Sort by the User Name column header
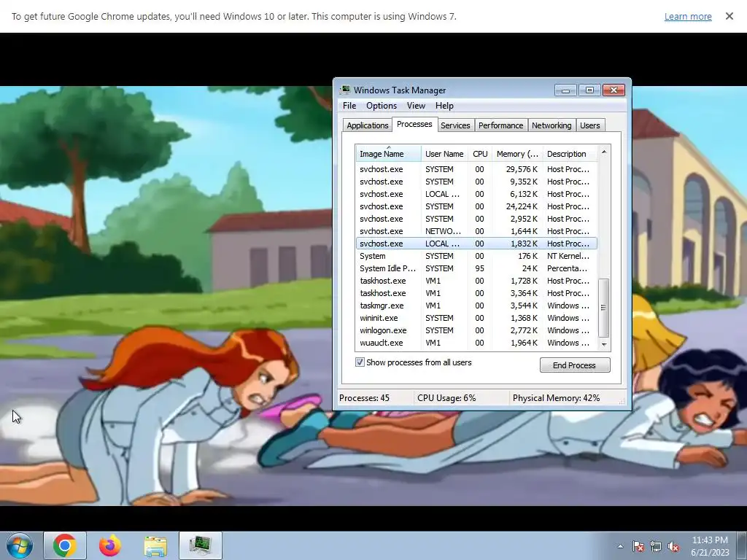The width and height of the screenshot is (747, 560). click(x=444, y=154)
